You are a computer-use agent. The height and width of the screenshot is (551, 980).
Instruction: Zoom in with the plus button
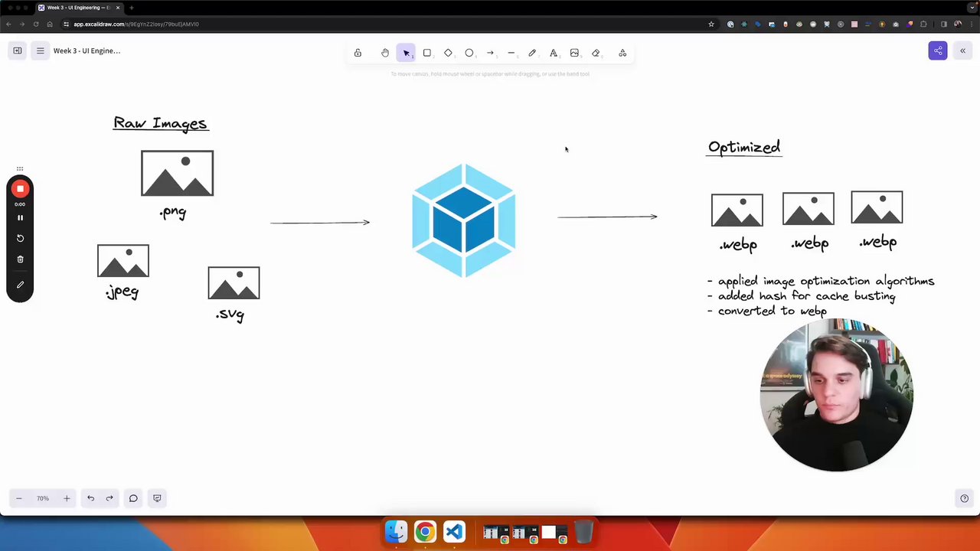pyautogui.click(x=67, y=498)
